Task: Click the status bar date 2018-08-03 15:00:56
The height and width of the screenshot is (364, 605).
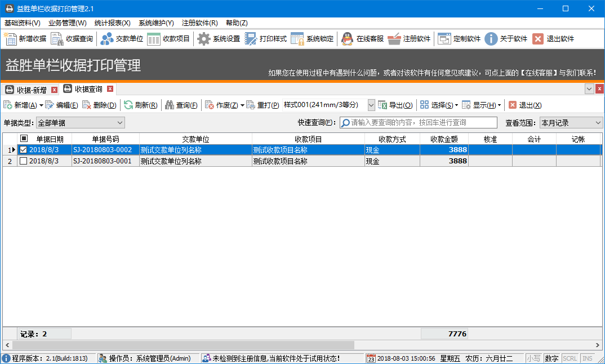Action: [x=406, y=358]
